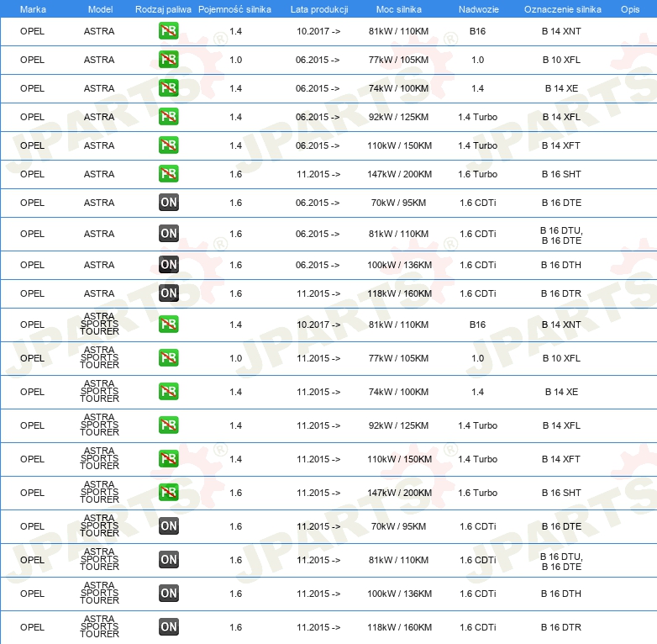Click the Lata produkcji column header
The image size is (657, 644).
click(318, 8)
